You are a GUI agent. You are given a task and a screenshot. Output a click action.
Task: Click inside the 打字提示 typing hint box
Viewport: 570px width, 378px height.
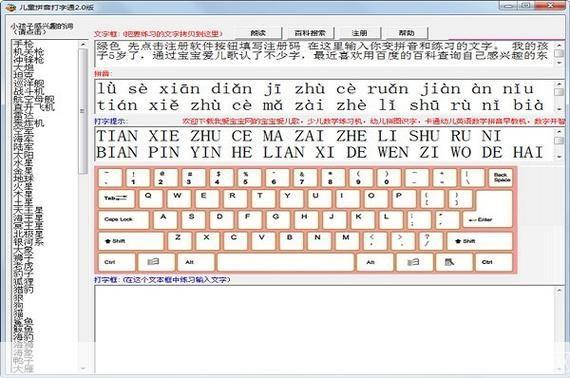tap(325, 144)
